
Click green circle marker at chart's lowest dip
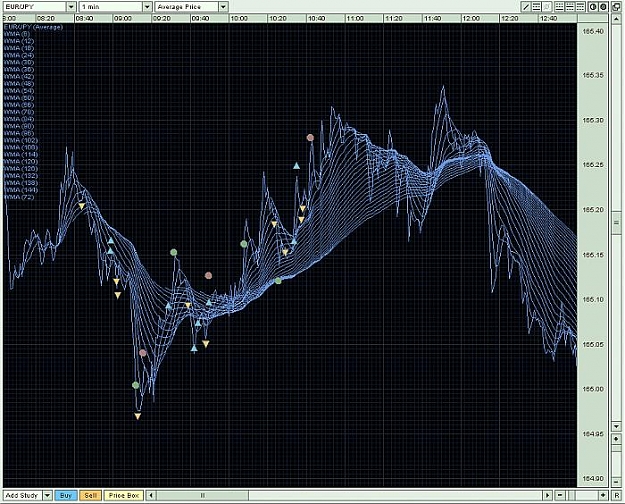tap(136, 385)
